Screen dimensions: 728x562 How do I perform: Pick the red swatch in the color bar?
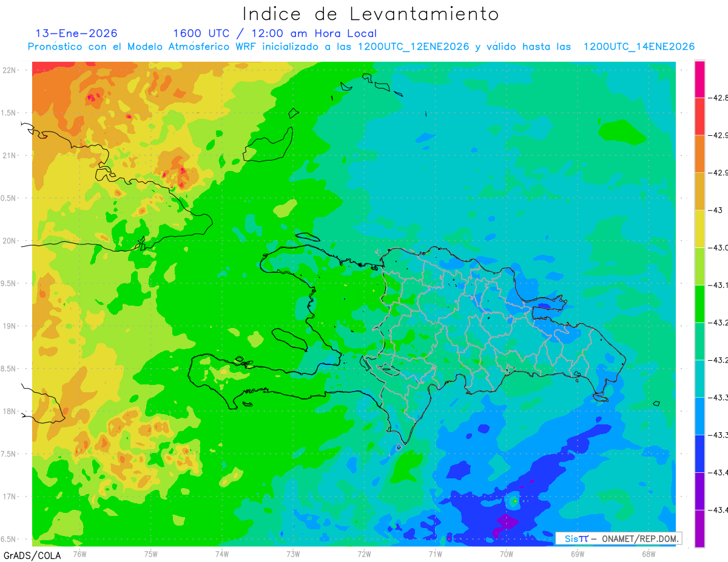[x=699, y=116]
